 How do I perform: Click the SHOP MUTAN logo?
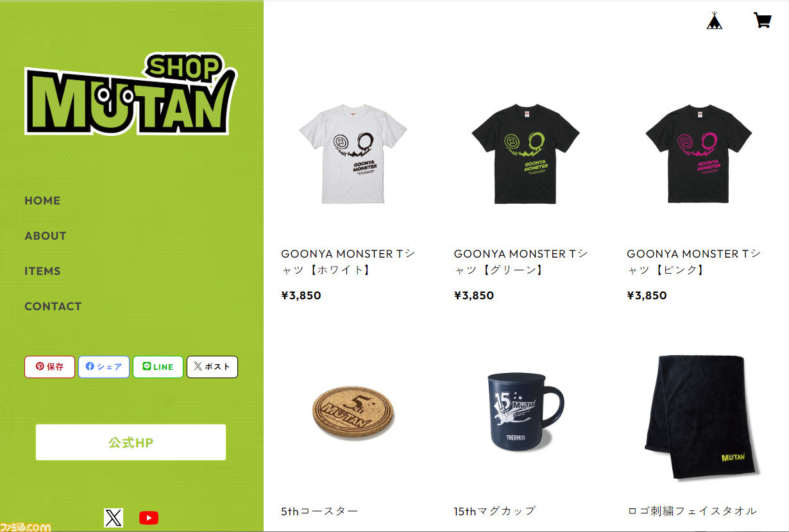click(x=131, y=94)
